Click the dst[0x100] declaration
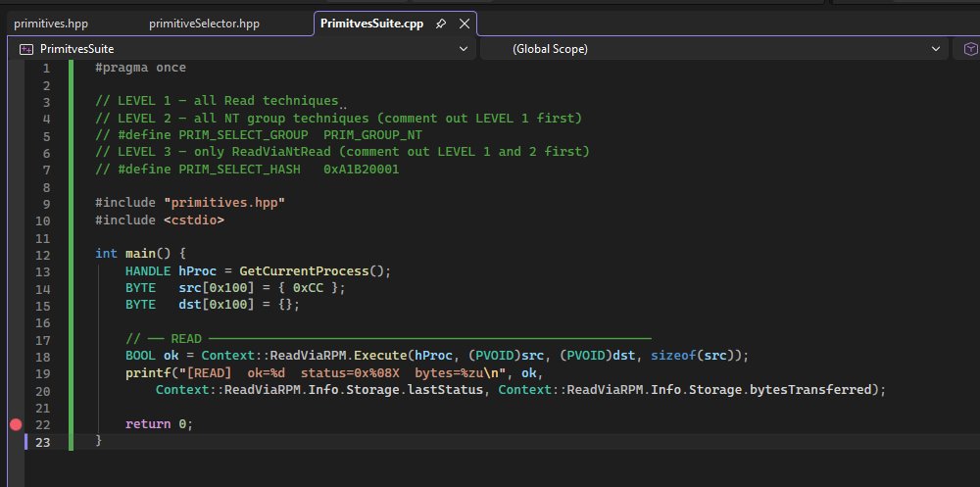This screenshot has height=487, width=980. tap(217, 305)
